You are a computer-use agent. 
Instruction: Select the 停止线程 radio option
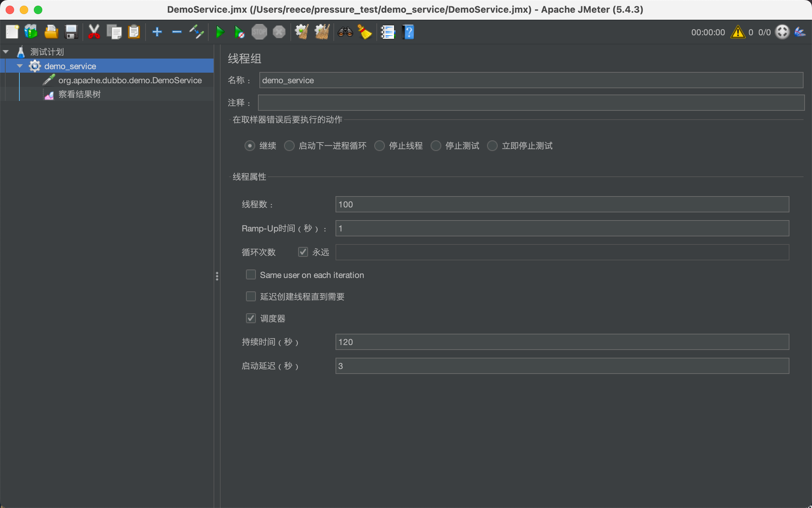(380, 146)
